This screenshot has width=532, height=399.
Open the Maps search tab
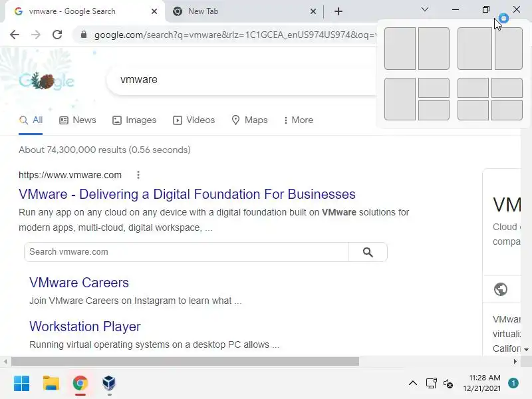click(249, 120)
